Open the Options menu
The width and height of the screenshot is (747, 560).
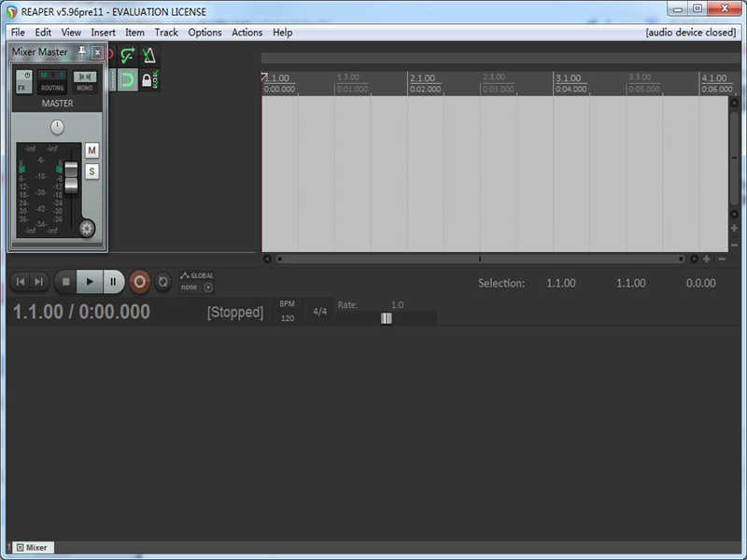click(204, 33)
